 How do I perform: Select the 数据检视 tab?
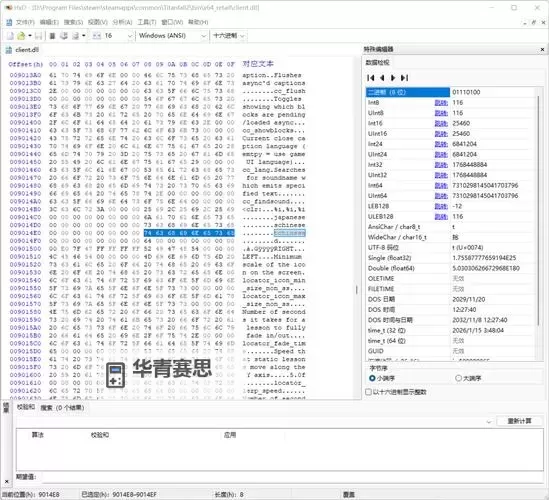(377, 62)
